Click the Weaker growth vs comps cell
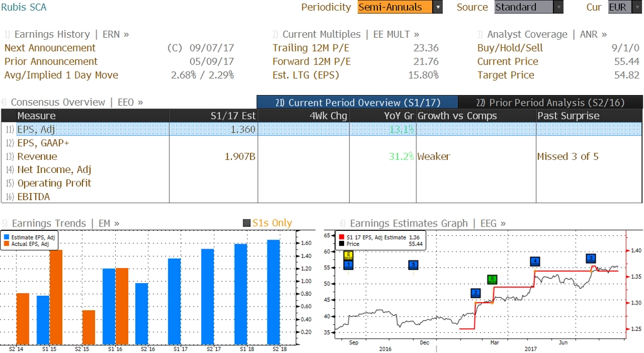Viewport: 644px width, 353px height. pos(434,156)
